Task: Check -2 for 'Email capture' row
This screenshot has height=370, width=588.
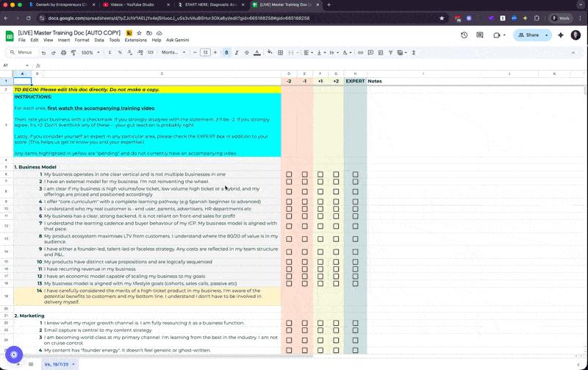Action: pos(289,330)
